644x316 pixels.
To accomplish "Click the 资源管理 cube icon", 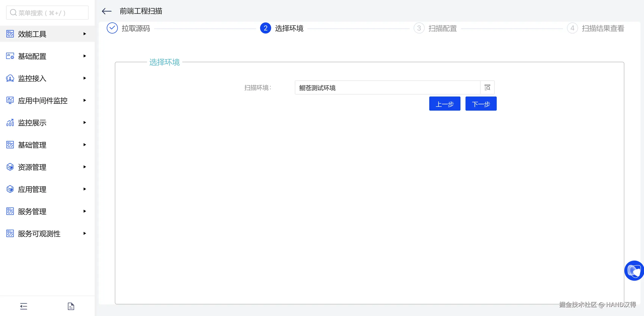I will click(10, 167).
